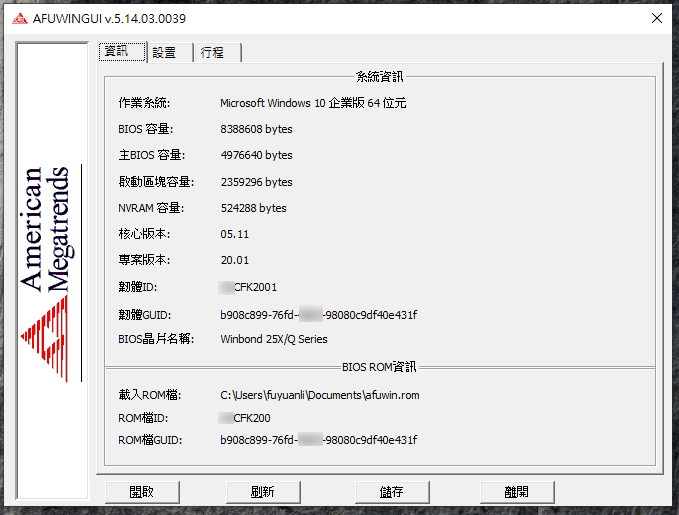Click the 韌體GUID value

pyautogui.click(x=319, y=315)
